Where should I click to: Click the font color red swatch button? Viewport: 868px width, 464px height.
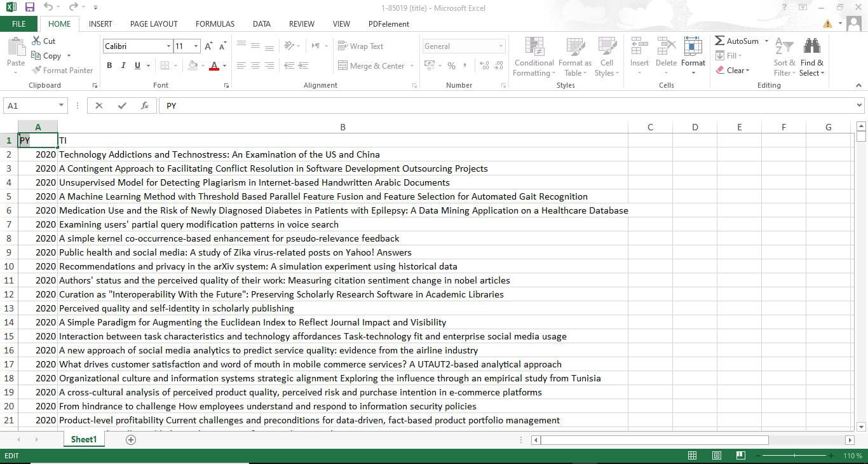(x=214, y=65)
